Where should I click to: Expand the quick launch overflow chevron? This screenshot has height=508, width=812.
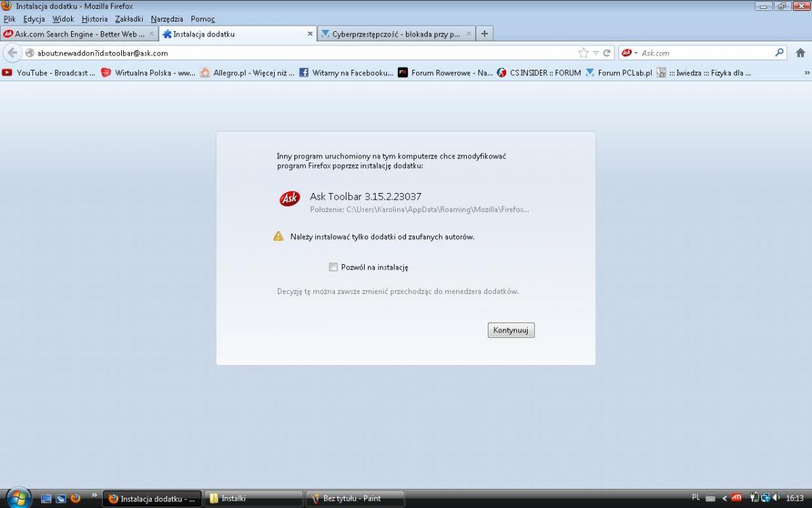pos(94,496)
